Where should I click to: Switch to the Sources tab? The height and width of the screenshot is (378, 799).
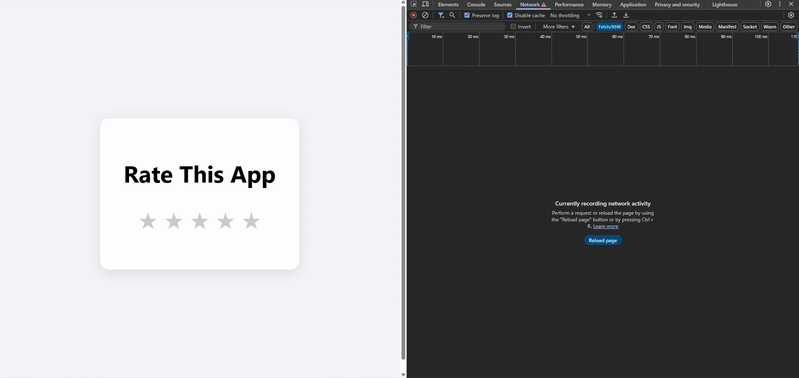tap(502, 5)
